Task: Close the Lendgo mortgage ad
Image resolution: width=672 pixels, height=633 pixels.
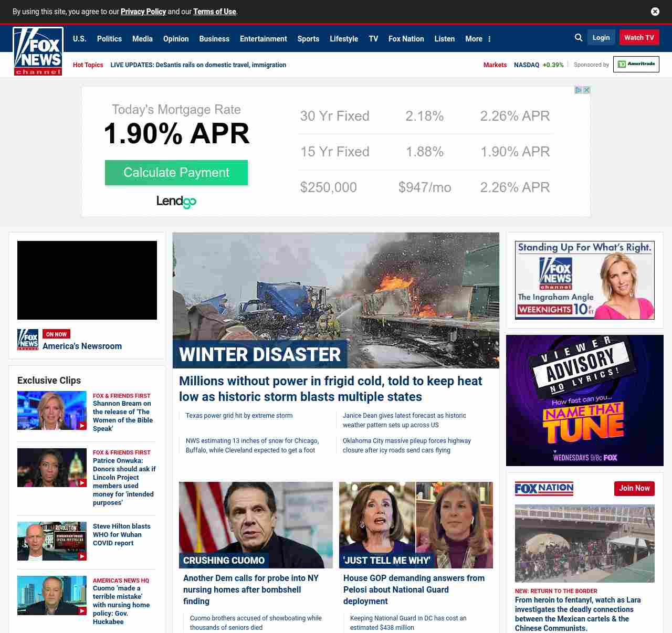Action: point(586,90)
